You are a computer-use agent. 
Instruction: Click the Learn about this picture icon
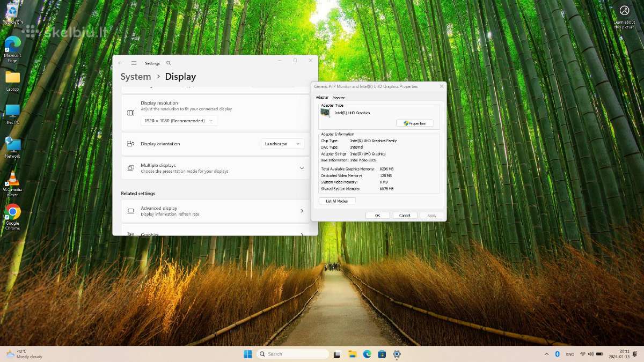(x=624, y=17)
